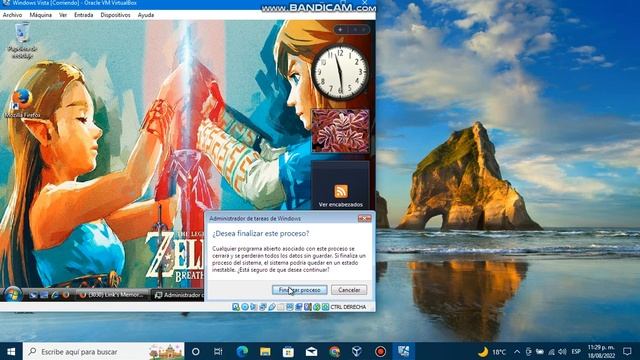Click the analog clock gadget in Vista sidebar
This screenshot has height=360, width=640.
click(x=340, y=72)
